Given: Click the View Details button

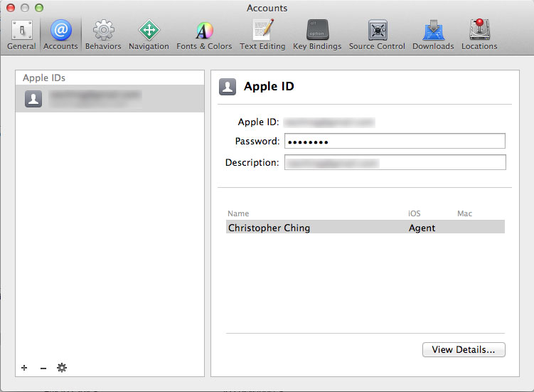Looking at the screenshot, I should (464, 350).
